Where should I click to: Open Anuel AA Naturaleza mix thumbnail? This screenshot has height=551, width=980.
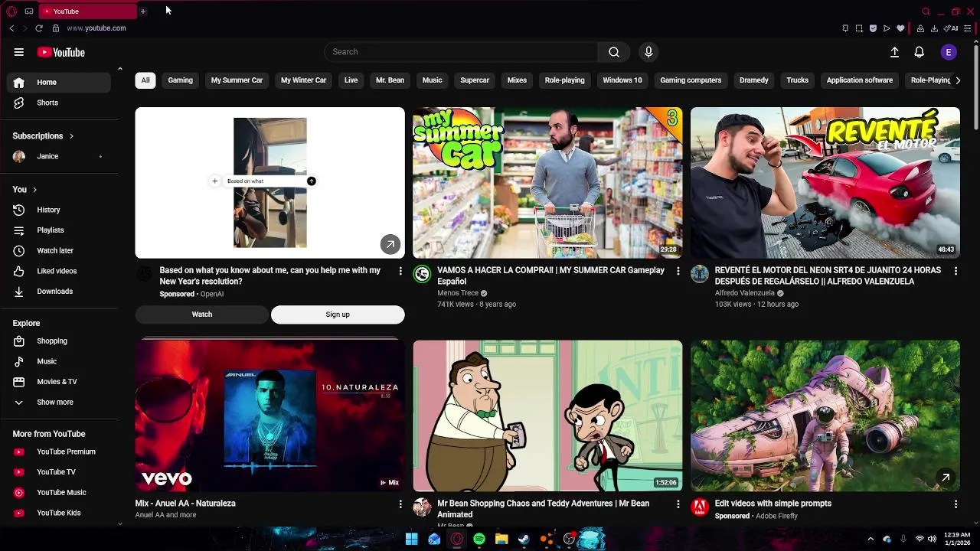(270, 416)
